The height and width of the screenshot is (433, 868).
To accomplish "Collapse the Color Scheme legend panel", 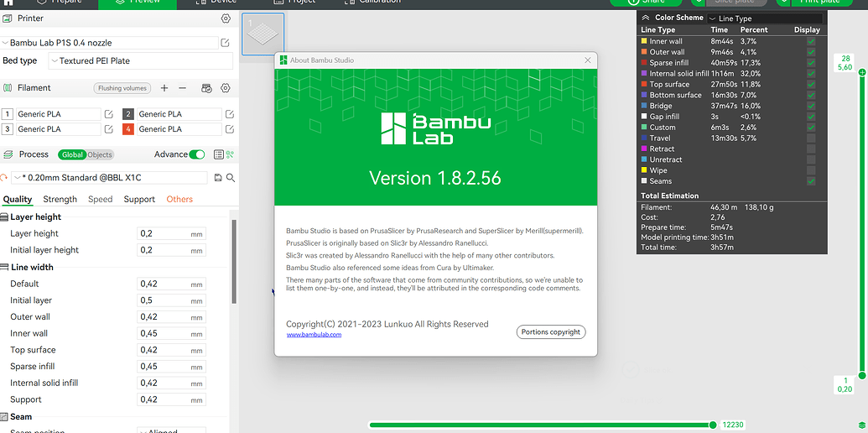I will tap(646, 18).
